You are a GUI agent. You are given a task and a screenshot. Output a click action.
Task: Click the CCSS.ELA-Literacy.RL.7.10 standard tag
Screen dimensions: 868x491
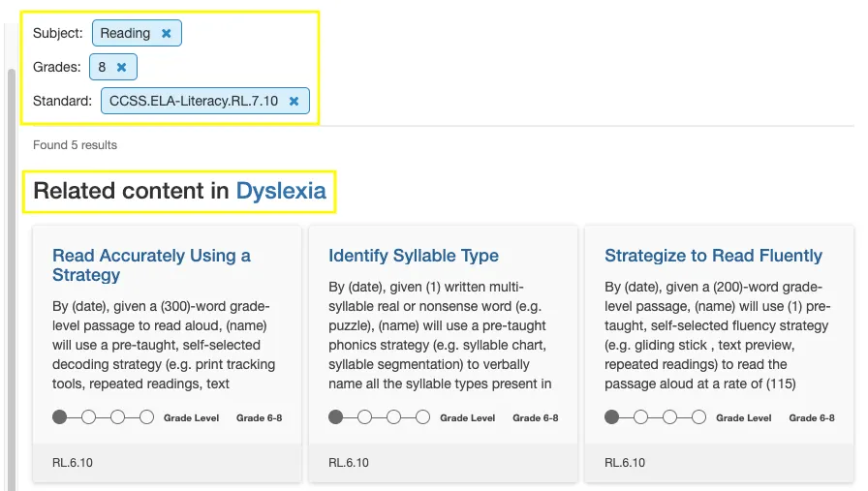tap(193, 101)
